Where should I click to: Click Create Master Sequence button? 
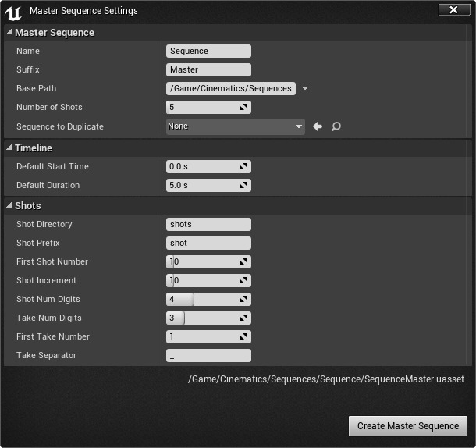coord(407,426)
